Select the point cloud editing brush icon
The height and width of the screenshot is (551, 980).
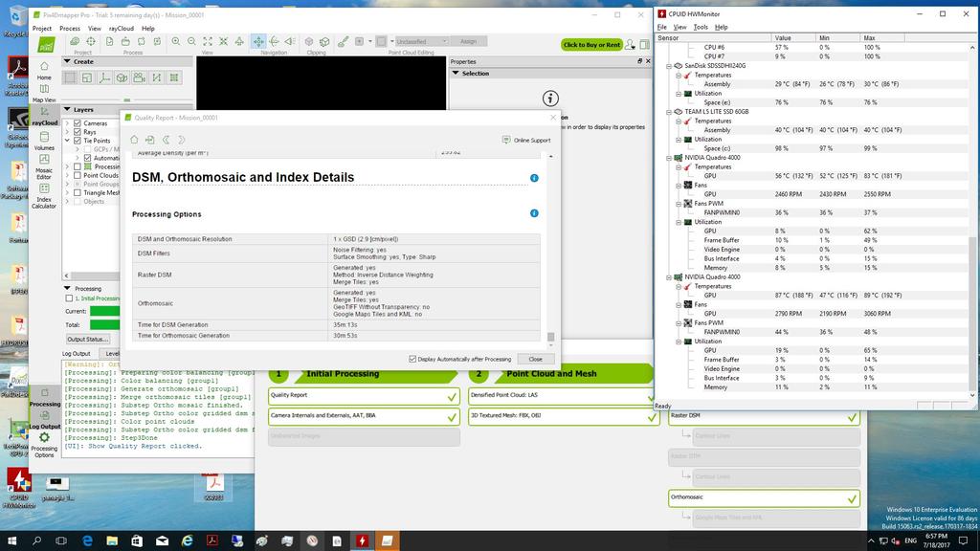pos(344,41)
